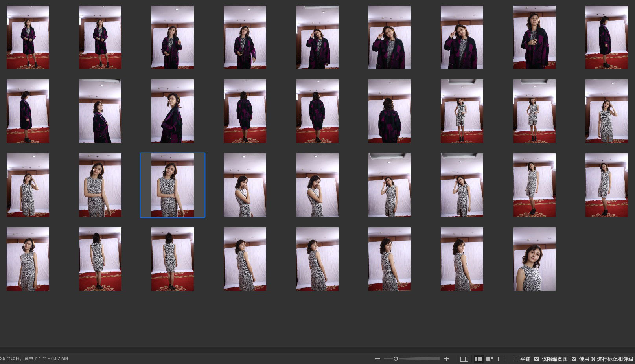Uncheck 使用 ⌘ 进行标记和评级 option
The image size is (635, 364).
coord(574,359)
